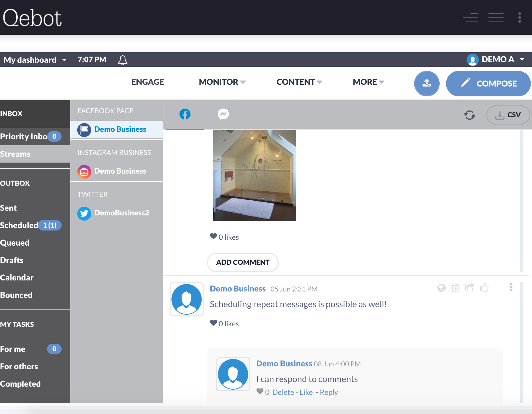Image resolution: width=532 pixels, height=414 pixels.
Task: Click the Instagram account icon
Action: (84, 172)
